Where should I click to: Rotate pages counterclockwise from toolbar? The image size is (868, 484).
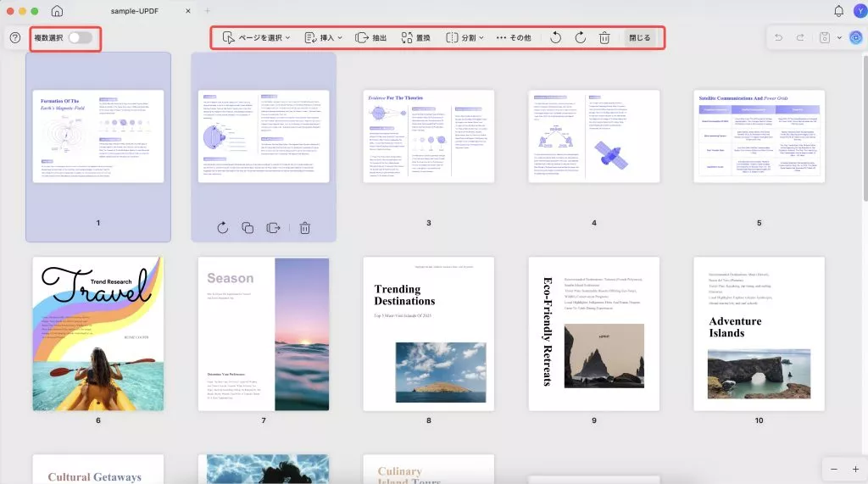(555, 37)
